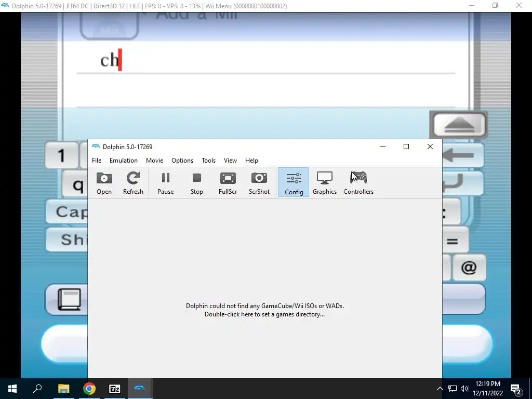Open the Tools menu
The width and height of the screenshot is (532, 399).
coord(208,161)
